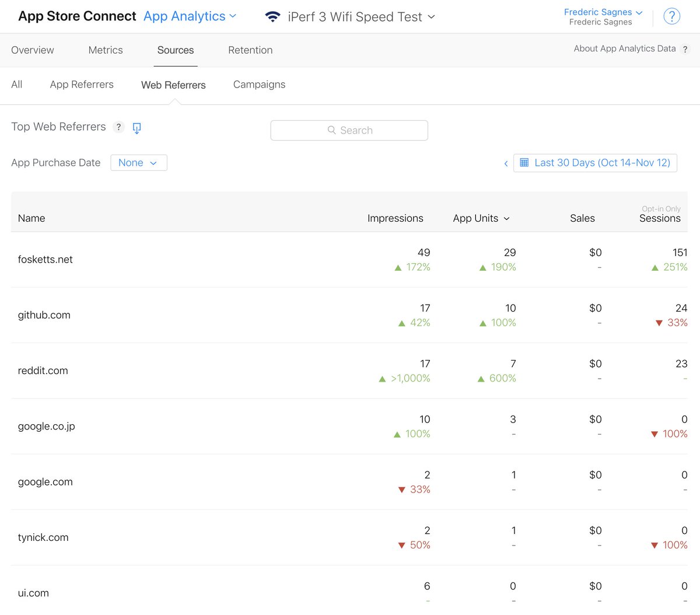Open the google.com referrer row
This screenshot has height=615, width=700.
pyautogui.click(x=349, y=482)
